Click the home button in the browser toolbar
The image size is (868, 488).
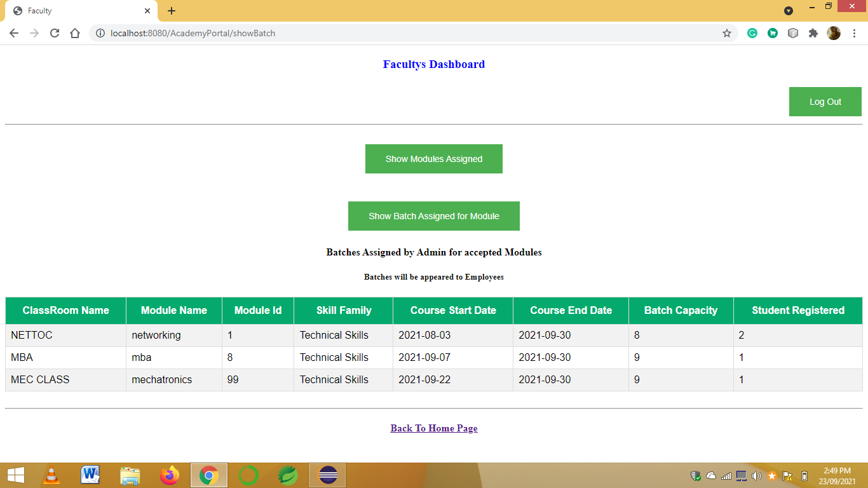point(74,32)
